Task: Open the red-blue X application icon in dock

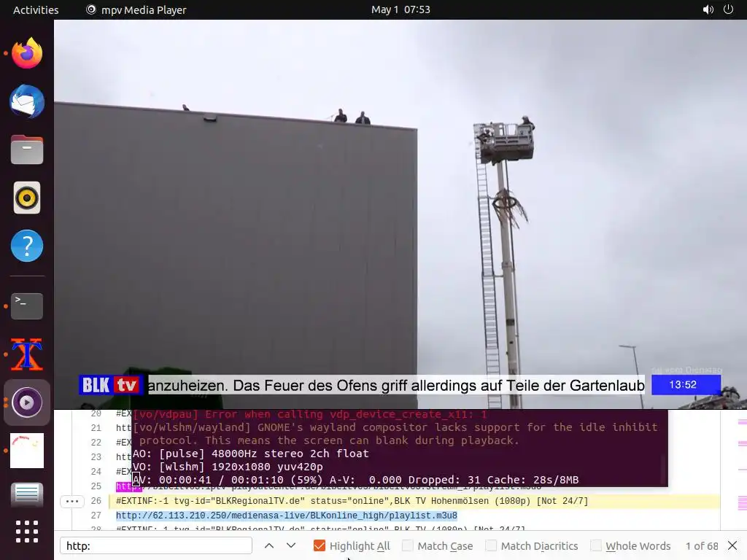Action: point(27,354)
